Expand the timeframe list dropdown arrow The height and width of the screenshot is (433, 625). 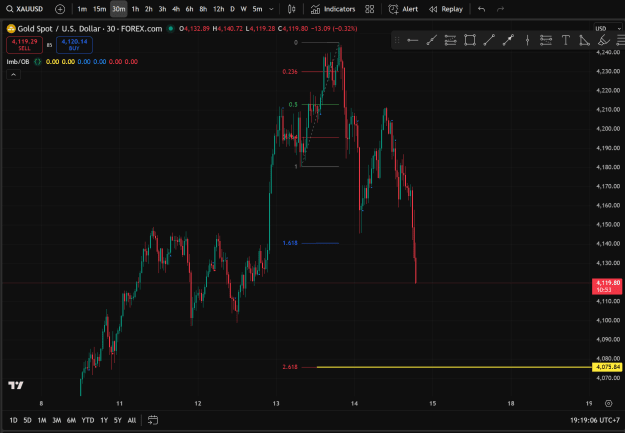pos(271,9)
